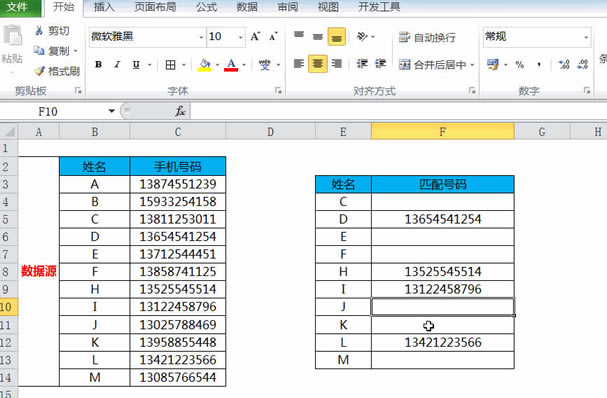
Task: Switch to the Formulas (公式) tab
Action: click(x=206, y=7)
